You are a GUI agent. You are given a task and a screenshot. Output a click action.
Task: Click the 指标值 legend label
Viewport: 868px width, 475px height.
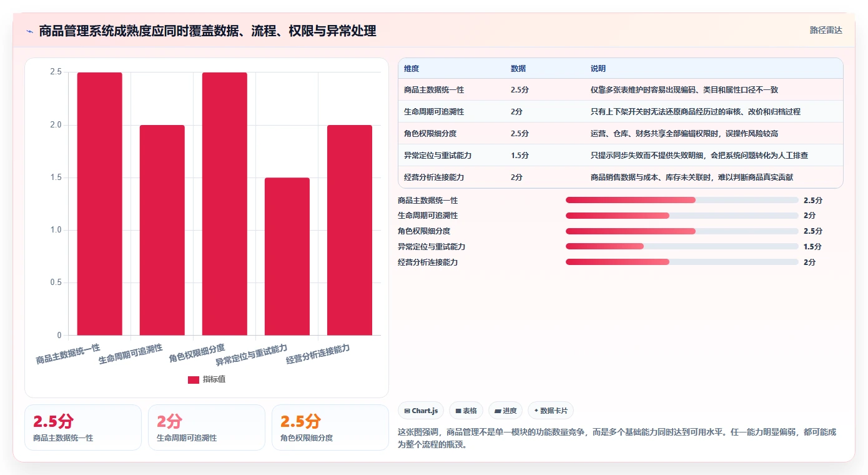[214, 379]
